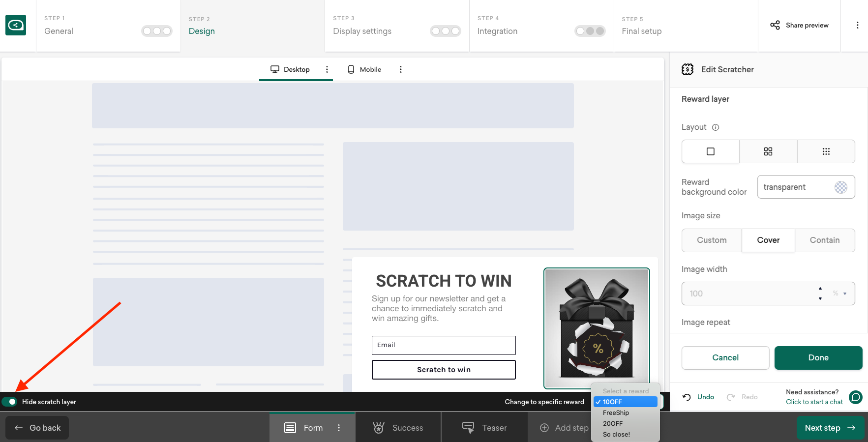Set image size to Contain
Image resolution: width=868 pixels, height=442 pixels.
pos(824,240)
